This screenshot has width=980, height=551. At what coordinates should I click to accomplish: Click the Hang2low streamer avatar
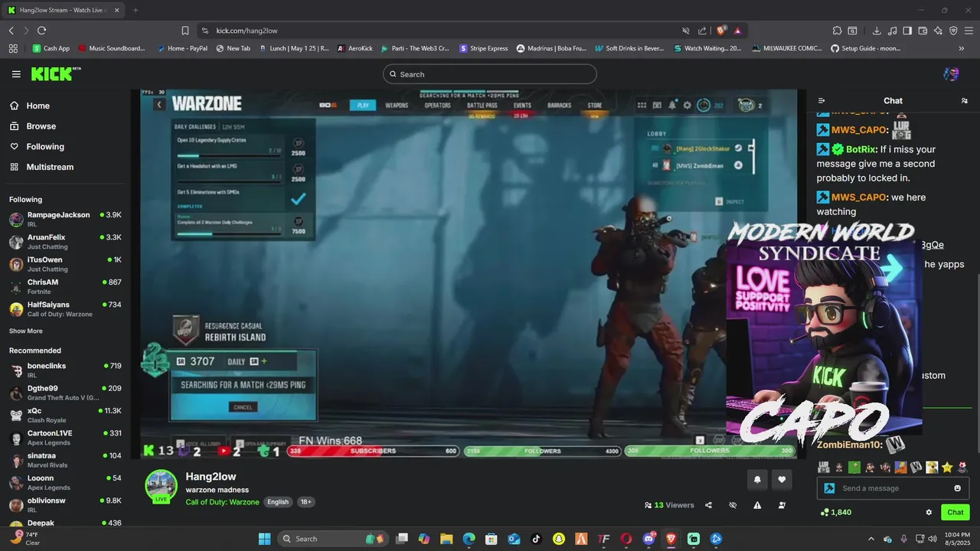(162, 486)
